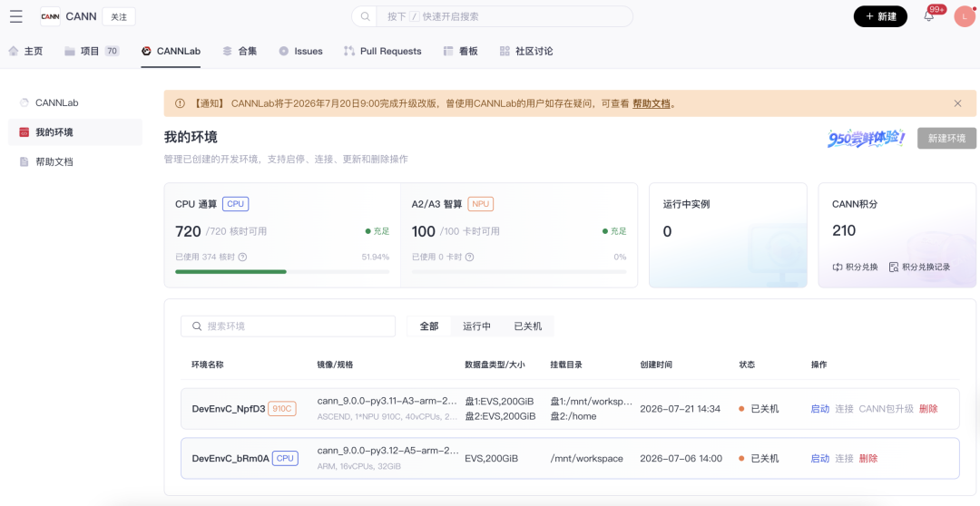
Task: Click the search icon in 搜索环境 field
Action: pos(197,326)
